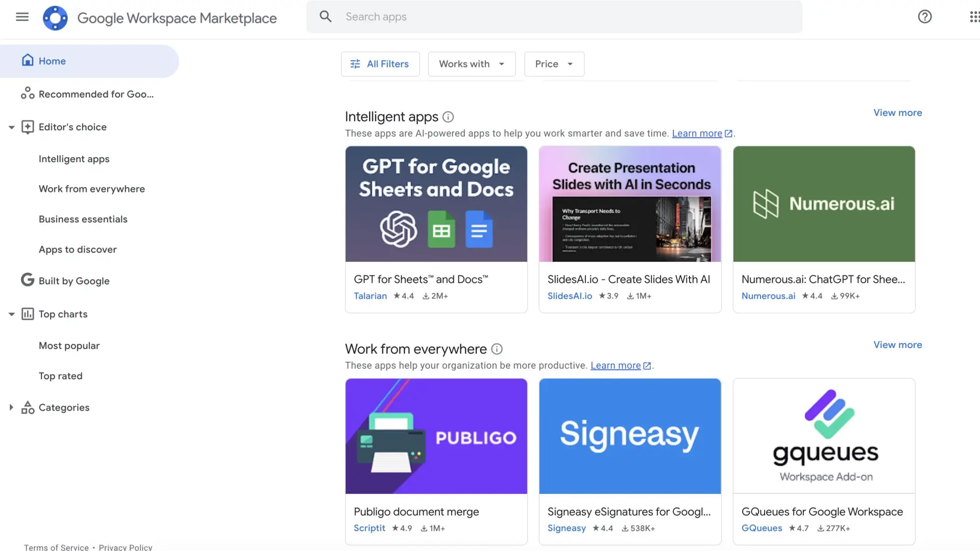Open Recommended for Google Workspace item
Image resolution: width=980 pixels, height=551 pixels.
click(x=95, y=94)
